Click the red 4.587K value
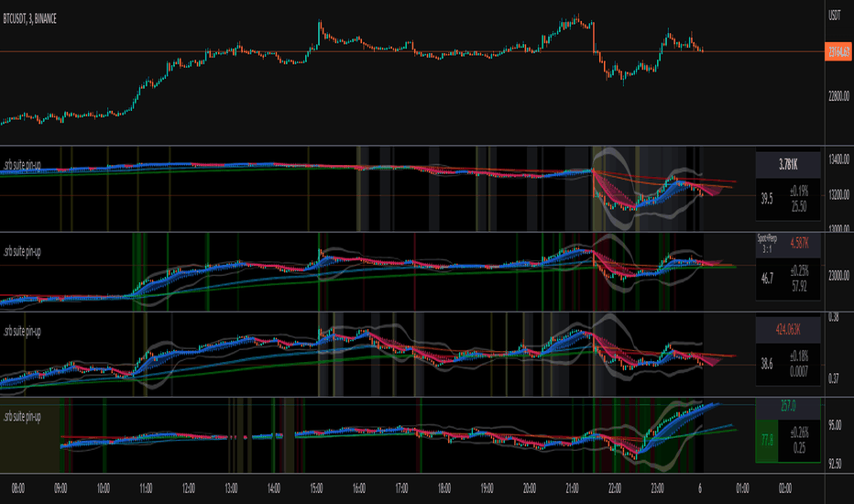The width and height of the screenshot is (854, 504). point(799,244)
